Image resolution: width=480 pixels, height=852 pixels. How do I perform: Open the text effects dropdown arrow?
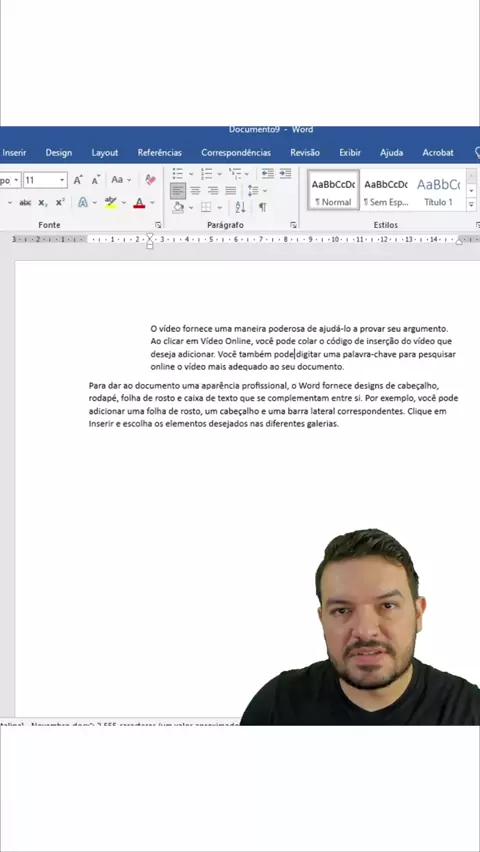[x=95, y=203]
